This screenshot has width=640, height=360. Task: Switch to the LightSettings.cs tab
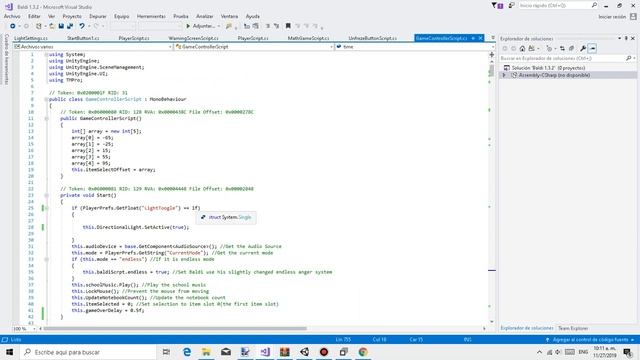click(x=31, y=38)
